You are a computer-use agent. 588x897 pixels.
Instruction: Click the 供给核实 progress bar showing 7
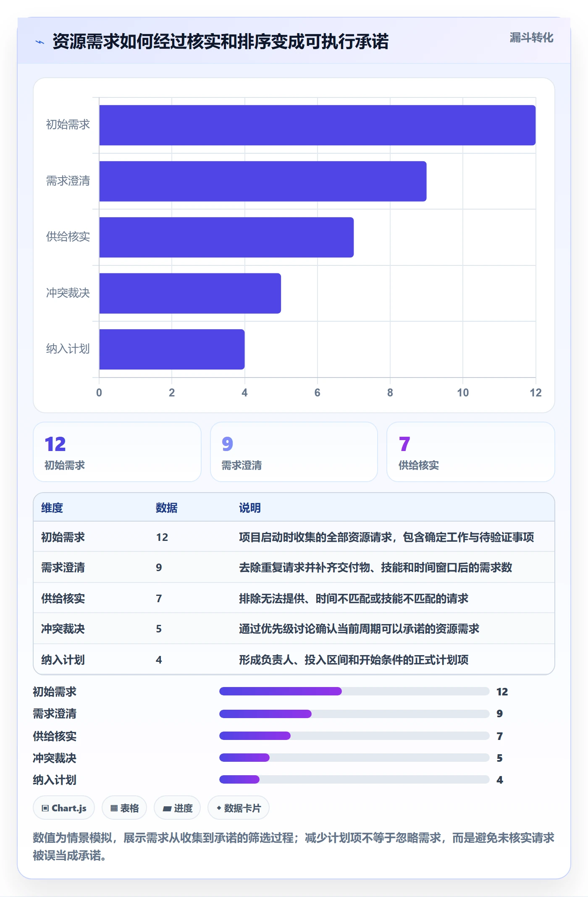[354, 735]
